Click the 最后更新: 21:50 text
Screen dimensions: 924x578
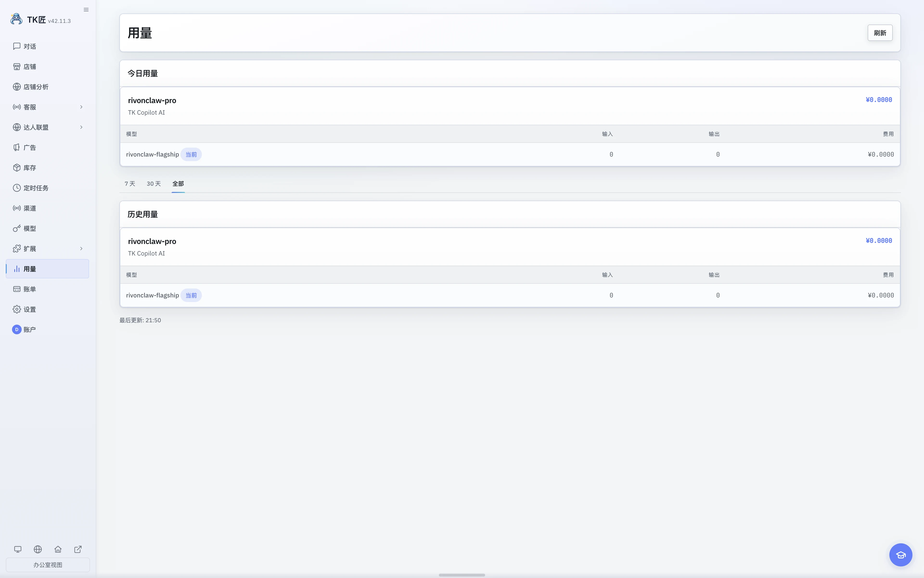click(x=140, y=320)
